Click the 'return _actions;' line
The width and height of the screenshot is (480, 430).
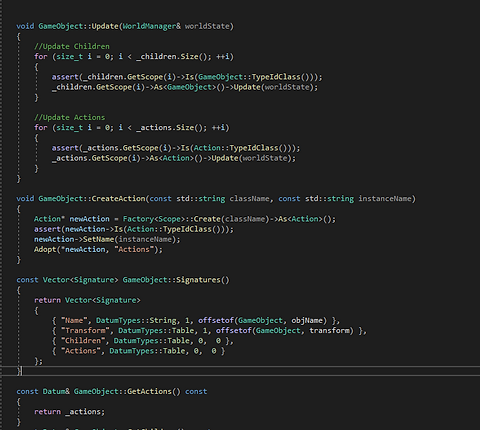69,412
